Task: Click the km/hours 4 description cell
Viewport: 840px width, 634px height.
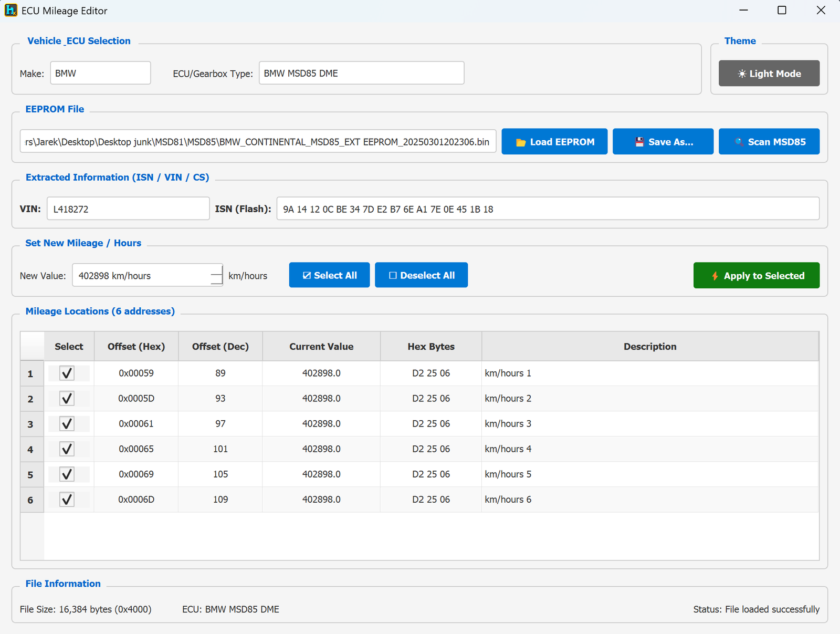Action: pyautogui.click(x=650, y=449)
